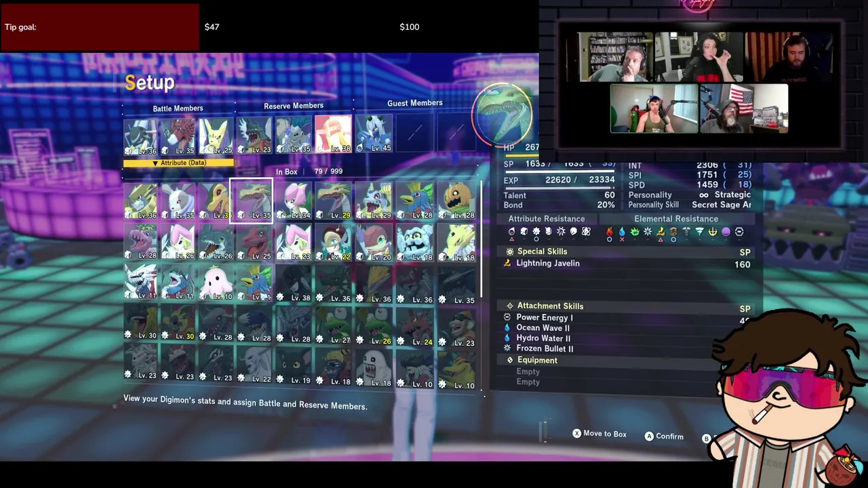Click the Attribute Resistance header
868x488 pixels.
[x=547, y=219]
